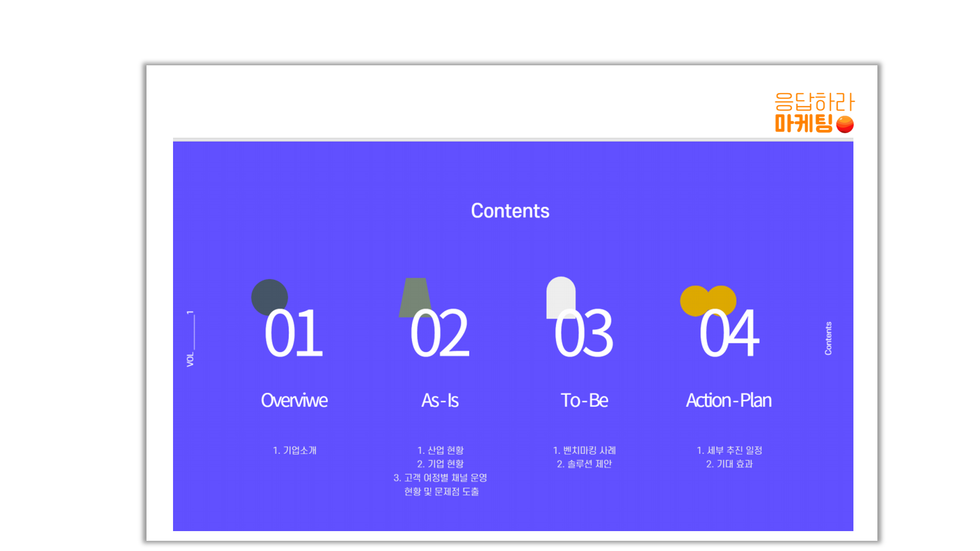Click the large 04 number
The image size is (980, 551).
tap(729, 333)
